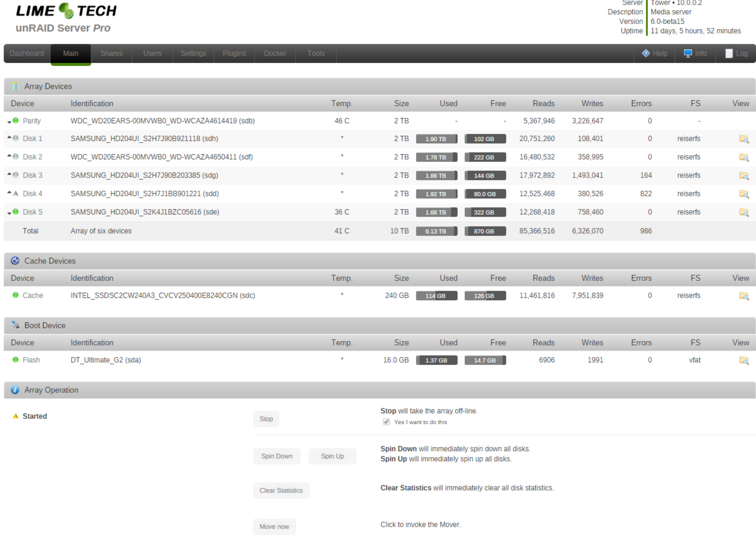Open the Parity device link
Image resolution: width=756 pixels, height=547 pixels.
pos(32,121)
